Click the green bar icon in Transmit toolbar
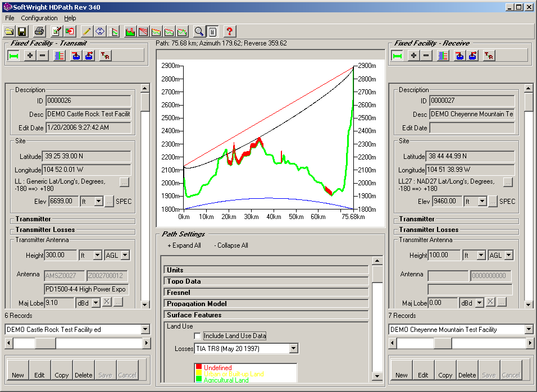This screenshot has width=537, height=392. click(13, 56)
